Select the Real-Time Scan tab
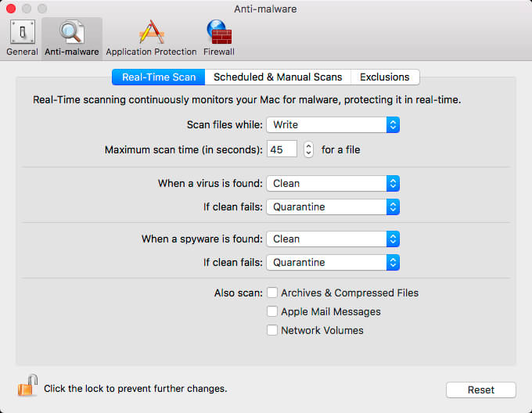The image size is (532, 413). click(158, 77)
